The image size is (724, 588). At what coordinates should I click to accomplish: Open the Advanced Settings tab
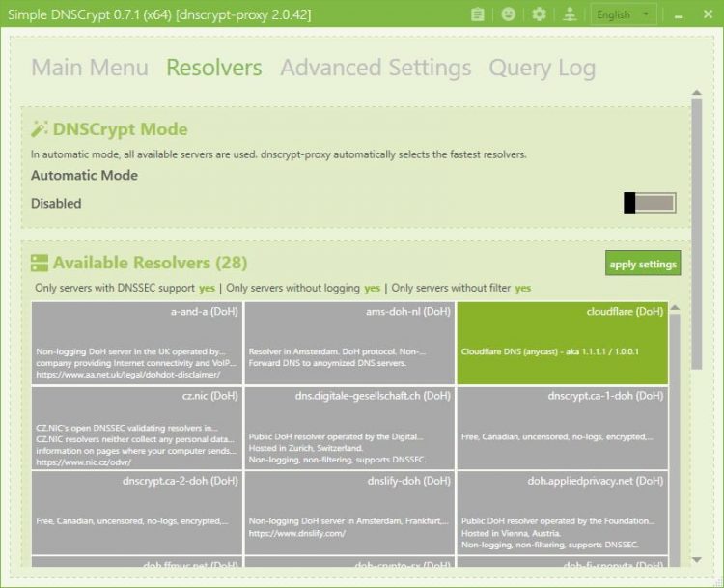376,68
